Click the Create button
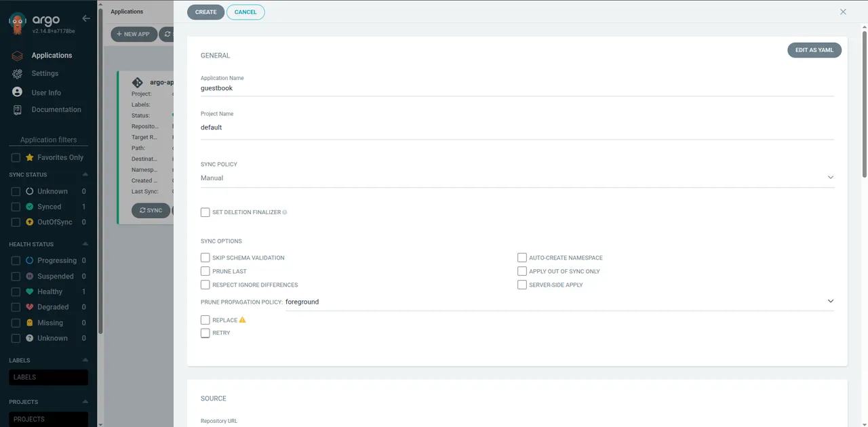 pos(205,12)
